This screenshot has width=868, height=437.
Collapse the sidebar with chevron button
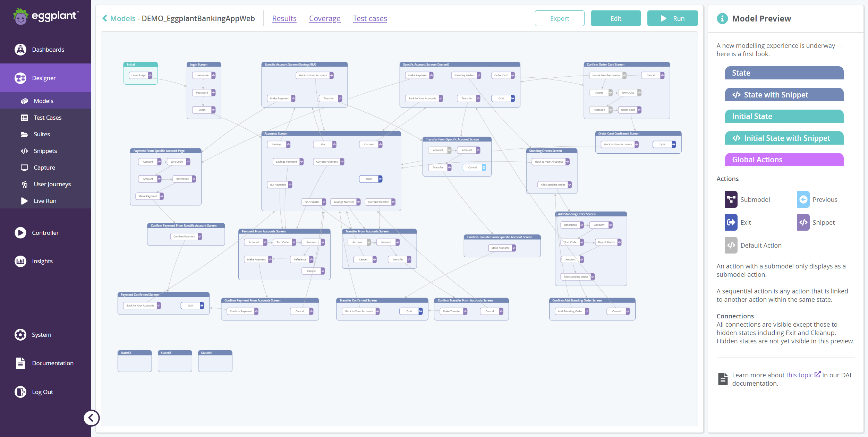coord(91,418)
